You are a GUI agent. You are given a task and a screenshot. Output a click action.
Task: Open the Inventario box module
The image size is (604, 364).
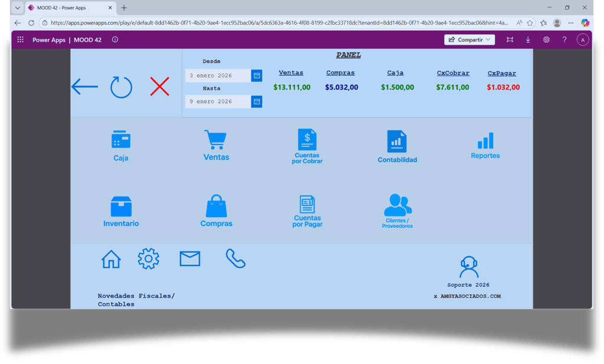pos(121,211)
